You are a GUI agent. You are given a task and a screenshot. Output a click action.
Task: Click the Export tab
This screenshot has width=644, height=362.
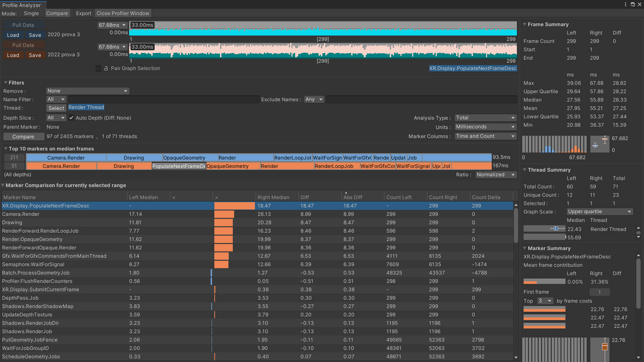(84, 13)
